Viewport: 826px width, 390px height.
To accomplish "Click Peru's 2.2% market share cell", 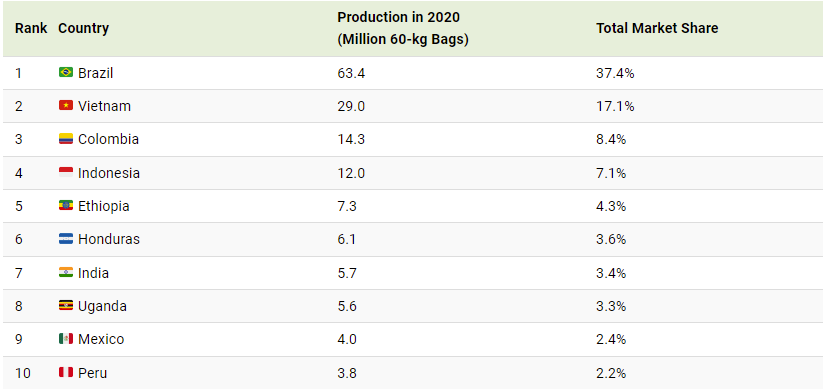I will 611,374.
